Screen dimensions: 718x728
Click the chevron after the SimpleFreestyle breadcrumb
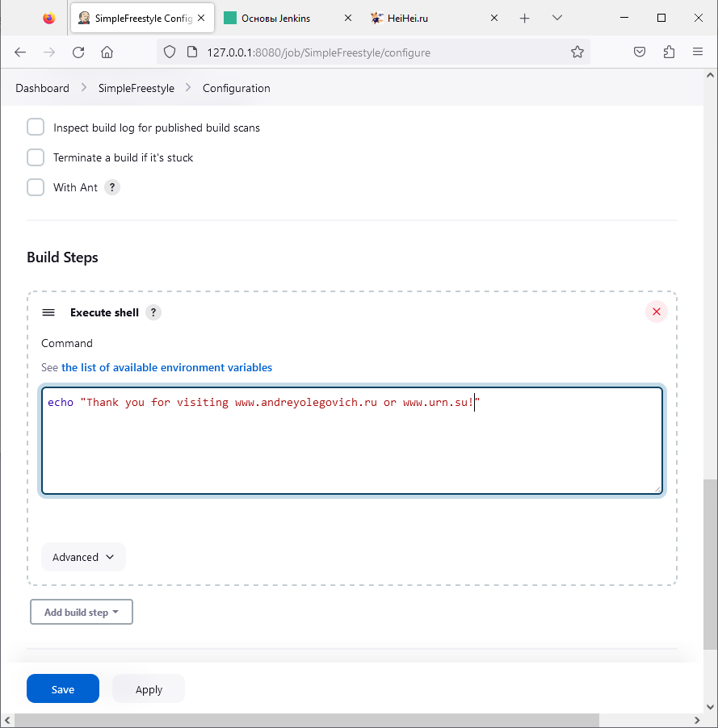coord(188,88)
